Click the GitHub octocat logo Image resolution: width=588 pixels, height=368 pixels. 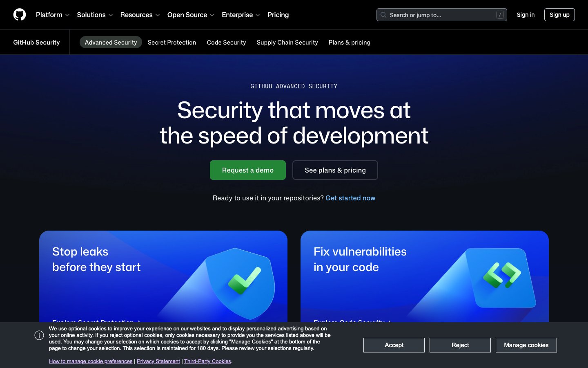pyautogui.click(x=19, y=15)
